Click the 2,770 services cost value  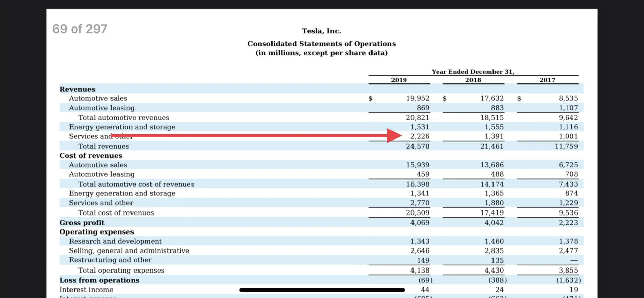pos(420,203)
